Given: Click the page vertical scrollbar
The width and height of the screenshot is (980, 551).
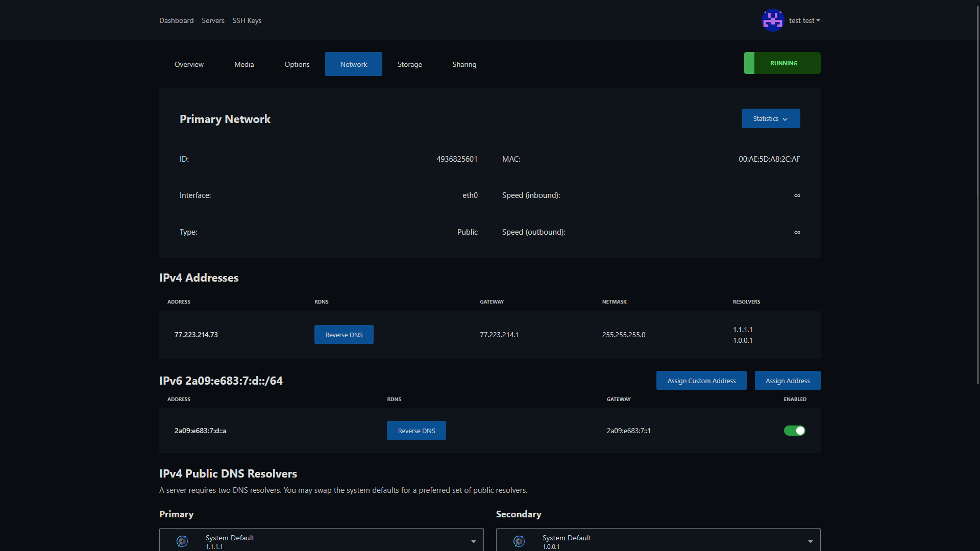Looking at the screenshot, I should coord(977,194).
